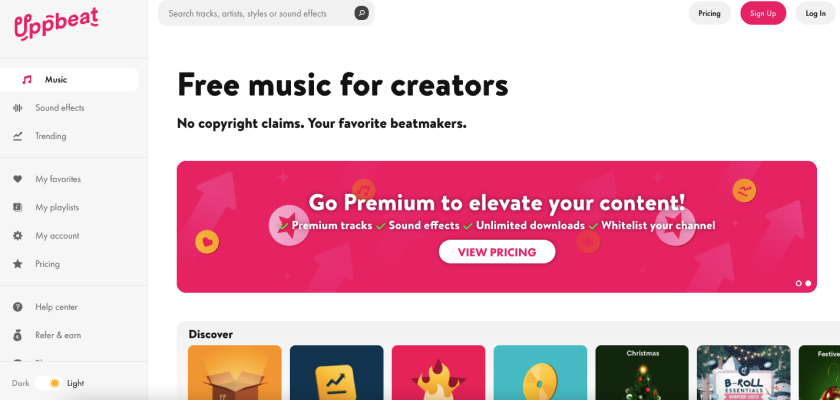
Task: Toggle the Dark/Light theme switch
Action: click(x=48, y=383)
